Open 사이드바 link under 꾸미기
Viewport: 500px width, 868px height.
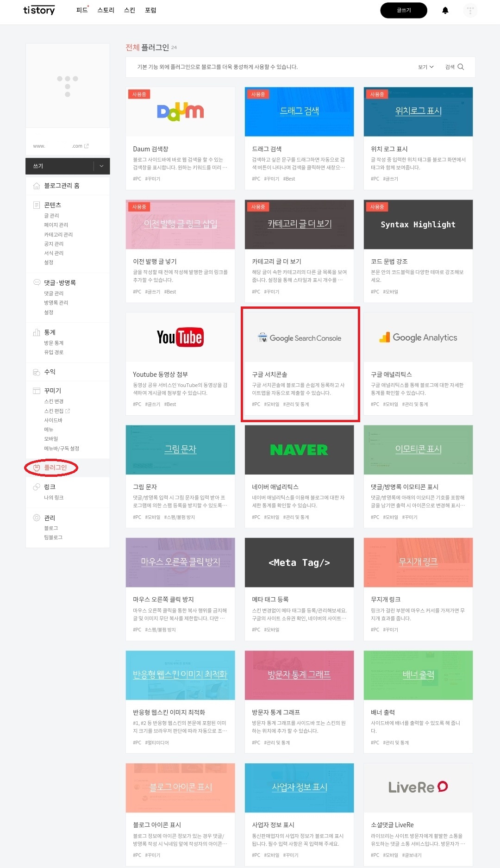click(x=53, y=420)
